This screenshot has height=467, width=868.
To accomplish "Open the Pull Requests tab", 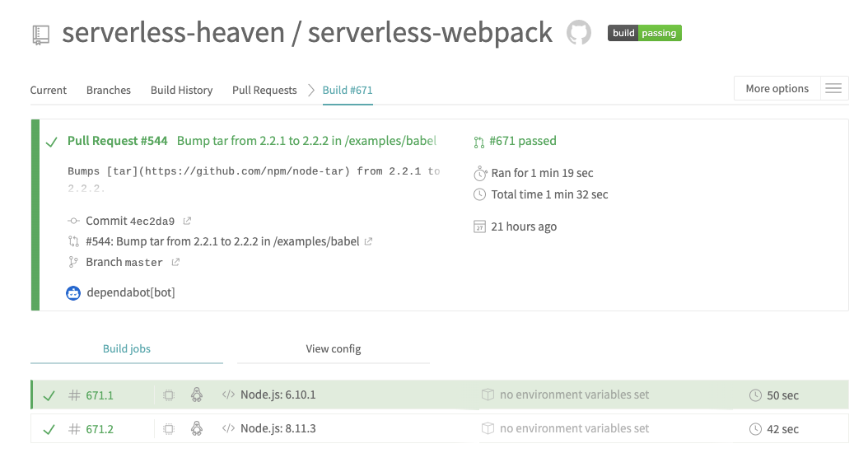I will tap(264, 91).
